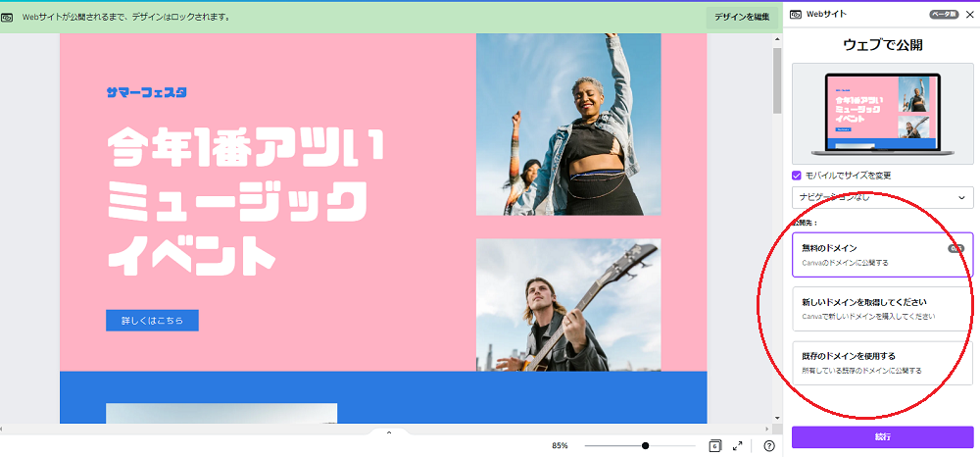Toggle the モバイルでサイズを変更 checkbox

797,176
